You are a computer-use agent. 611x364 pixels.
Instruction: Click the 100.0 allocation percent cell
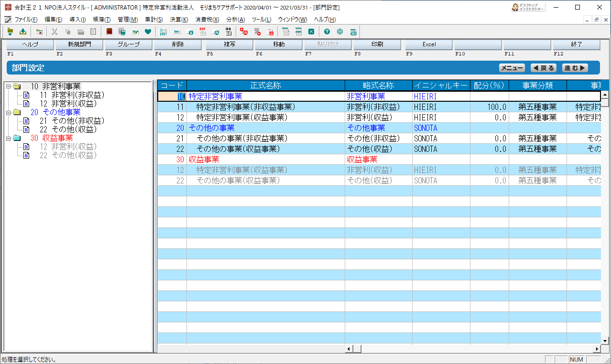[x=490, y=107]
